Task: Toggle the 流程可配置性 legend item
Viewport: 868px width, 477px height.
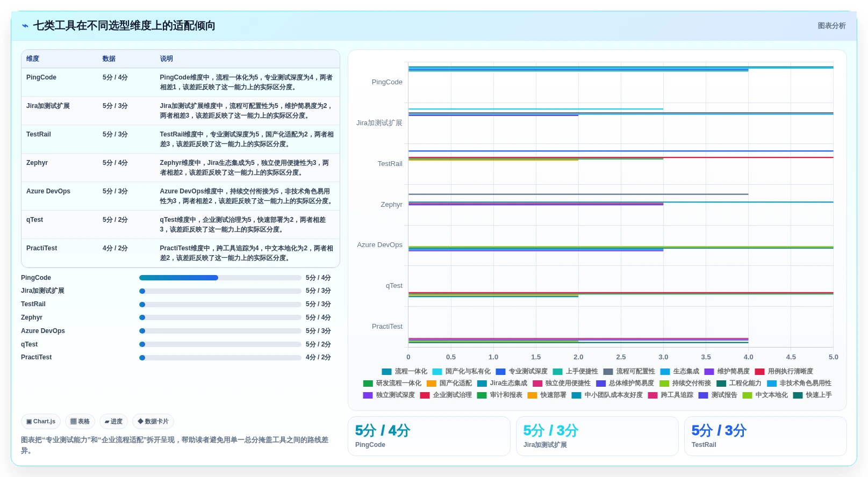Action: click(x=629, y=371)
